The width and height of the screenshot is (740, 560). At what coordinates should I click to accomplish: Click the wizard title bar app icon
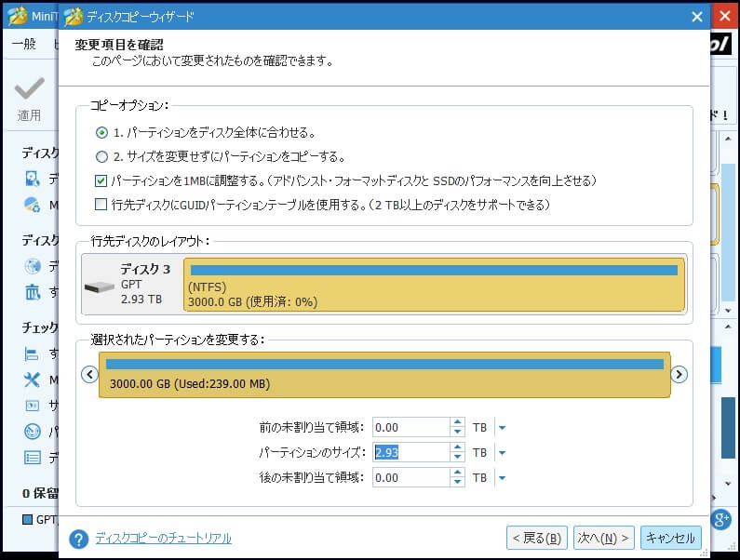(74, 17)
